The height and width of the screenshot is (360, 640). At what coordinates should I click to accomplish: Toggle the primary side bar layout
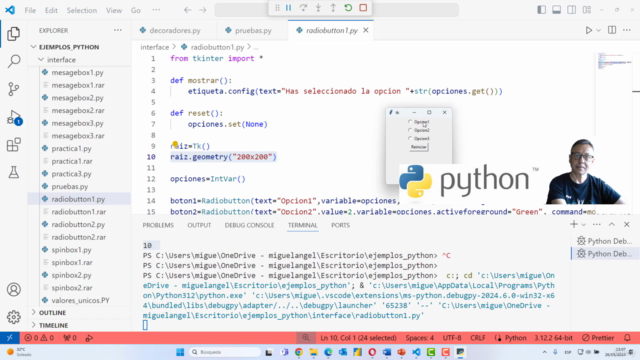[x=542, y=10]
